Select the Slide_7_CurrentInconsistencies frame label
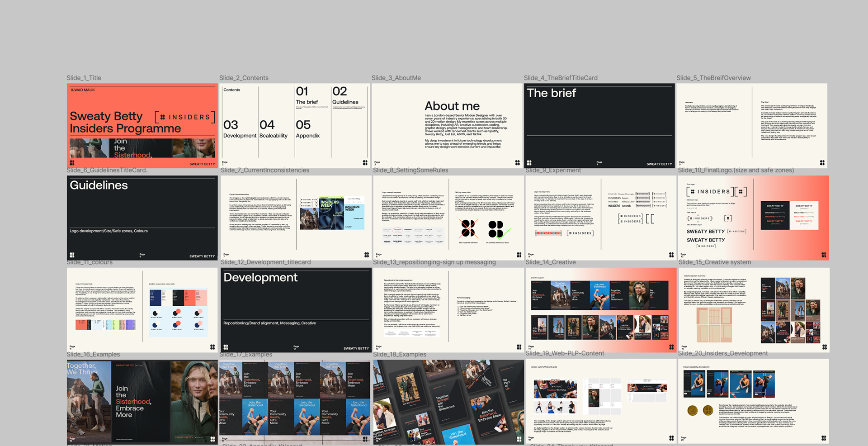The height and width of the screenshot is (446, 868). click(265, 170)
